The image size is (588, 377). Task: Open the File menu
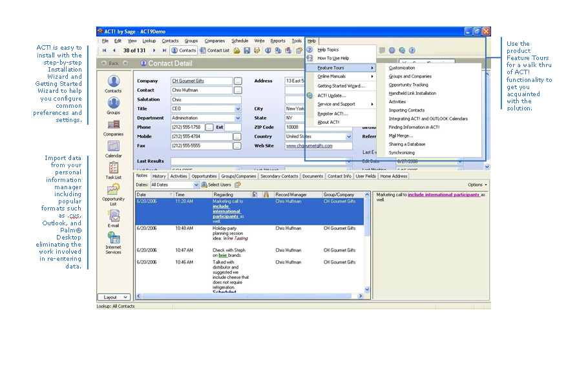(x=105, y=41)
